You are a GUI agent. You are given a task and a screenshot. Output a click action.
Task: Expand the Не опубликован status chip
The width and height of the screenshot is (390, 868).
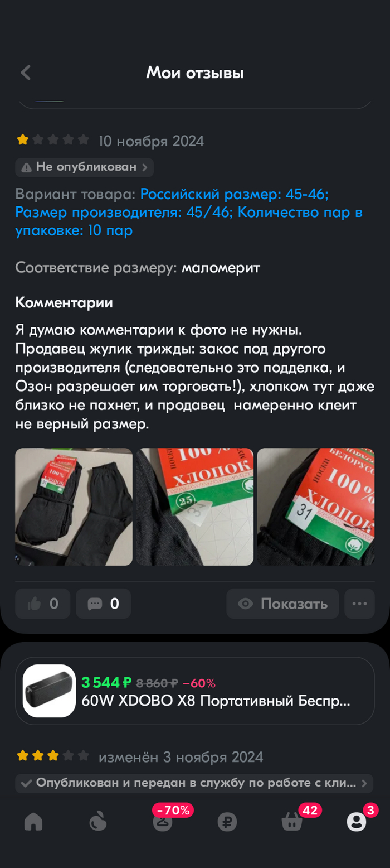click(85, 167)
